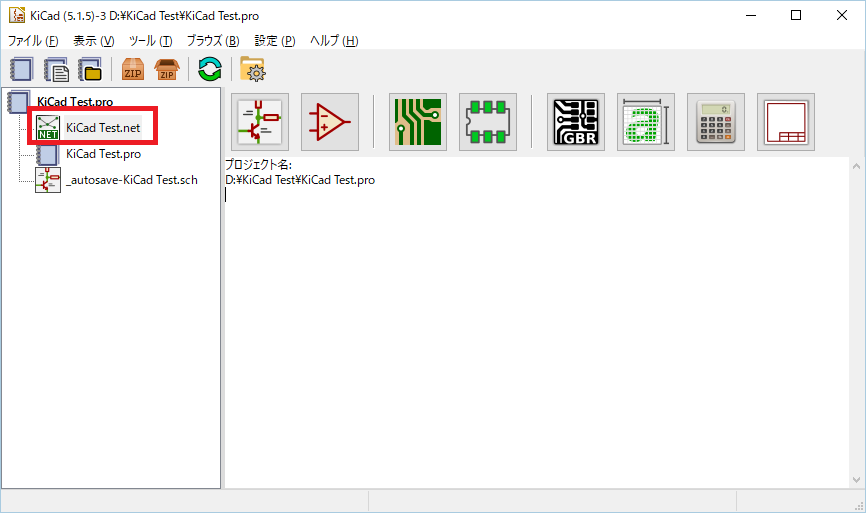This screenshot has height=513, width=866.
Task: Select KiCad Test.net in project tree
Action: coord(103,128)
